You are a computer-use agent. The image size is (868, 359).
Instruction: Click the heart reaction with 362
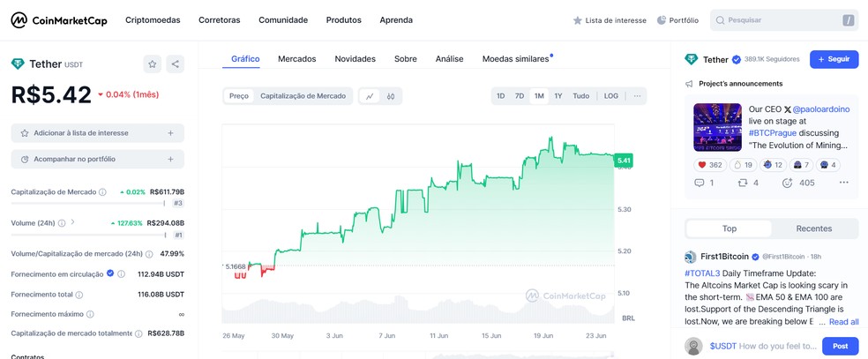[710, 165]
